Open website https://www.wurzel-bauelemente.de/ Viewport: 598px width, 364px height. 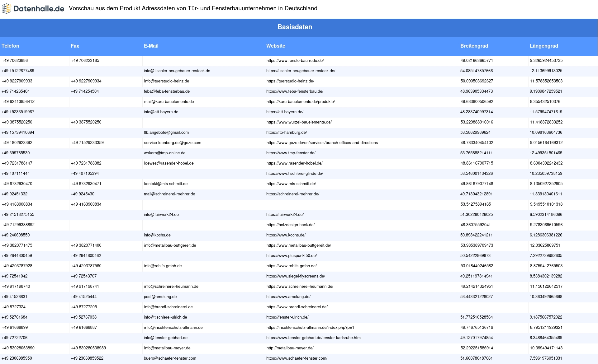299,122
